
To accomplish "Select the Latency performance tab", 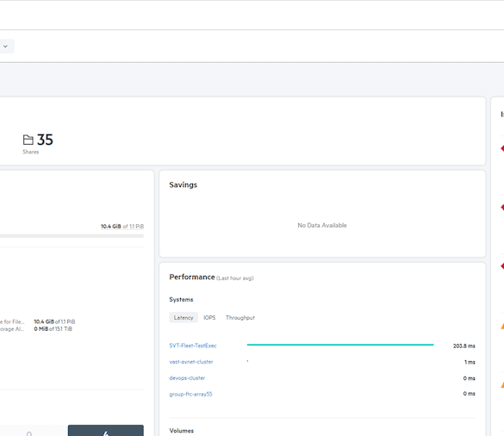I will click(184, 318).
